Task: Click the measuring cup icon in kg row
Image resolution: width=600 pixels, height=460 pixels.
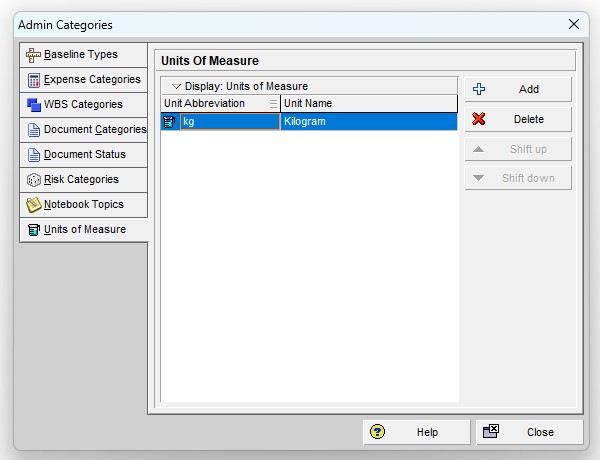Action: point(169,122)
